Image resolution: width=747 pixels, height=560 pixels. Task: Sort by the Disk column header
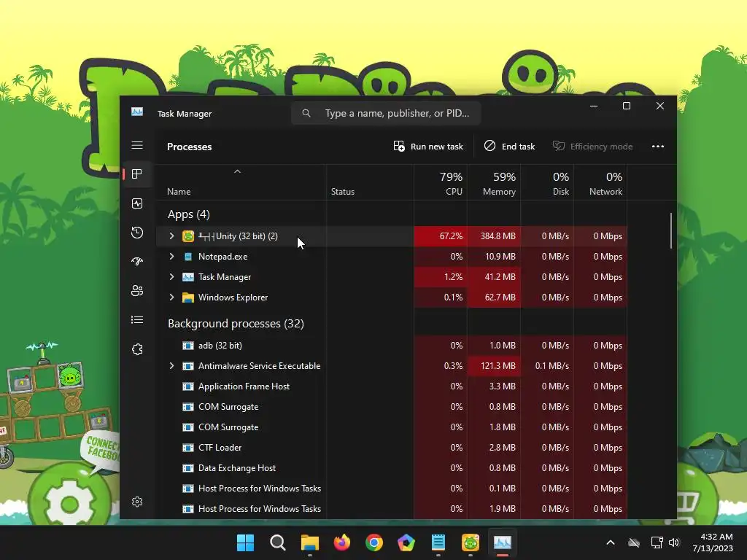point(547,184)
